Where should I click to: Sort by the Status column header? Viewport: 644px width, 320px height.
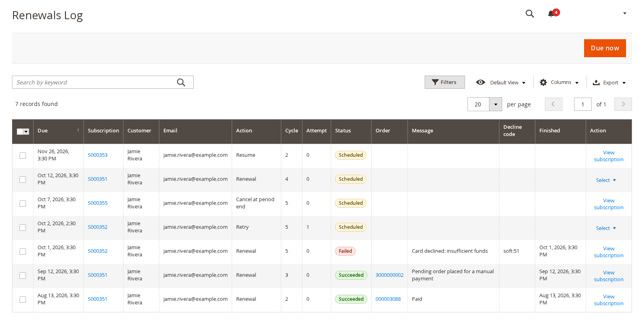[x=351, y=131]
